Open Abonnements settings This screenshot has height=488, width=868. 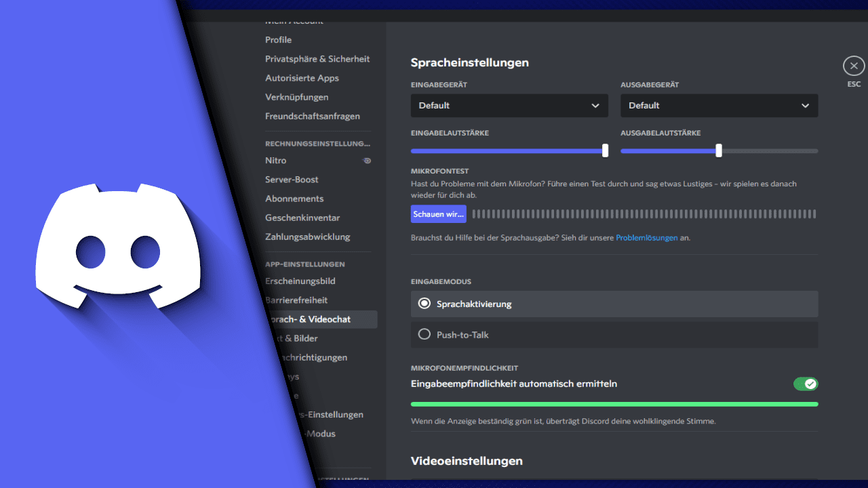294,199
